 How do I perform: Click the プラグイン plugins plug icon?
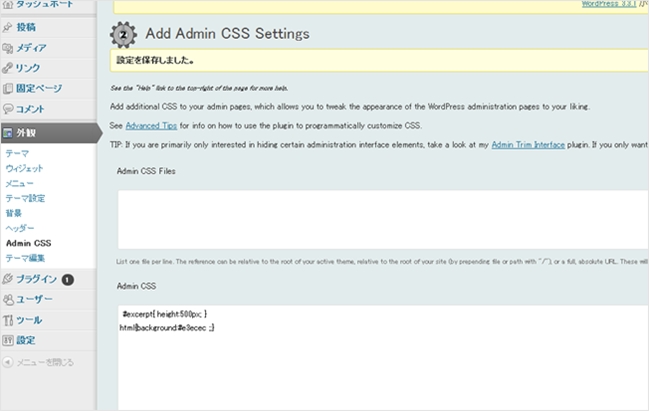(7, 279)
